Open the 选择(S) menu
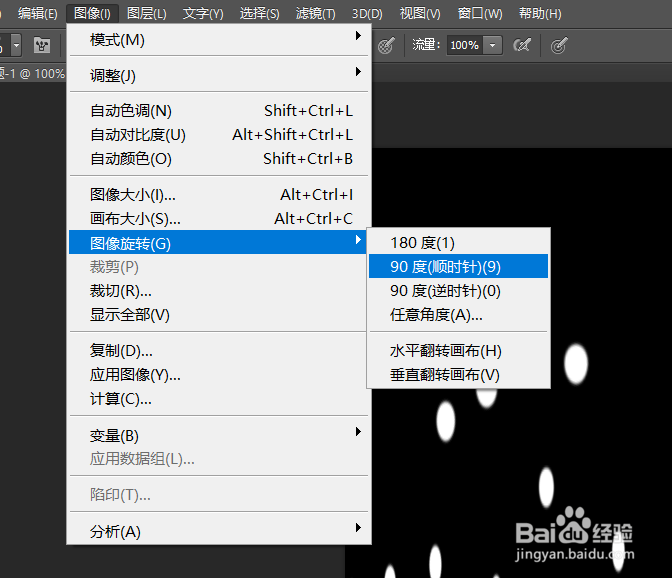The width and height of the screenshot is (672, 578). point(259,14)
